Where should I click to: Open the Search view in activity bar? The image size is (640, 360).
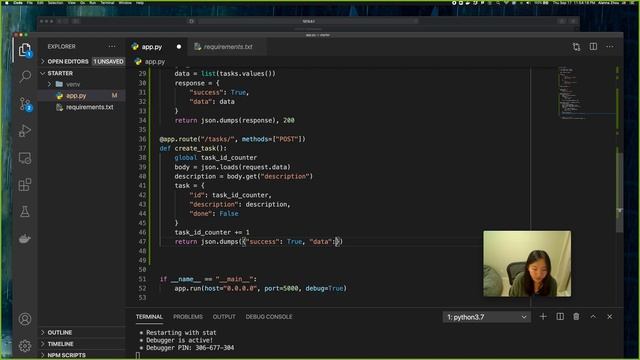point(25,76)
